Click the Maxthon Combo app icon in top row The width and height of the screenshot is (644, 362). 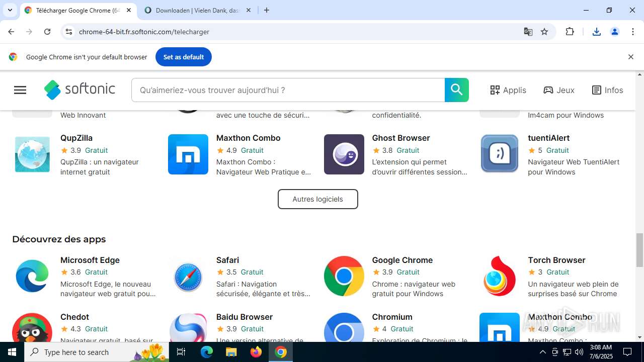tap(188, 154)
